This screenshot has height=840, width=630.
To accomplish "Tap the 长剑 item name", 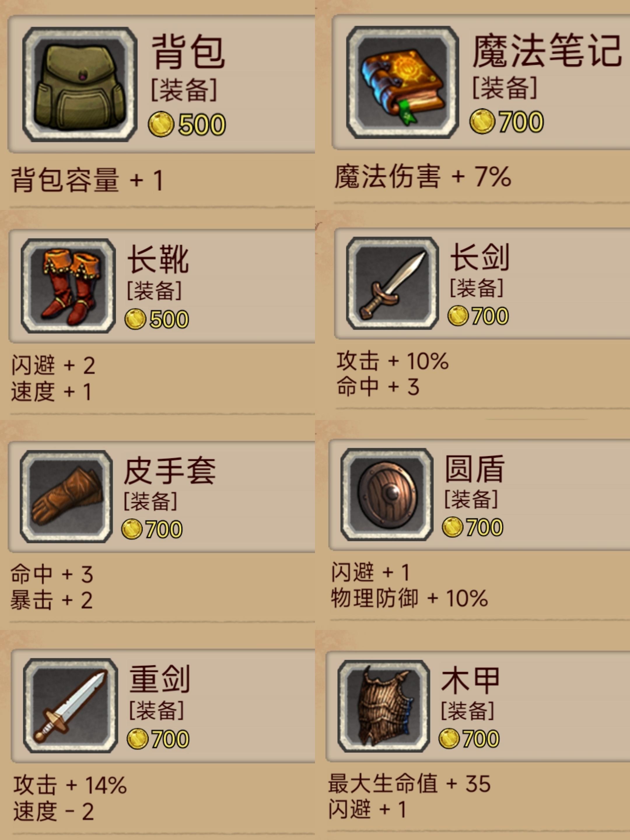I will tap(480, 257).
